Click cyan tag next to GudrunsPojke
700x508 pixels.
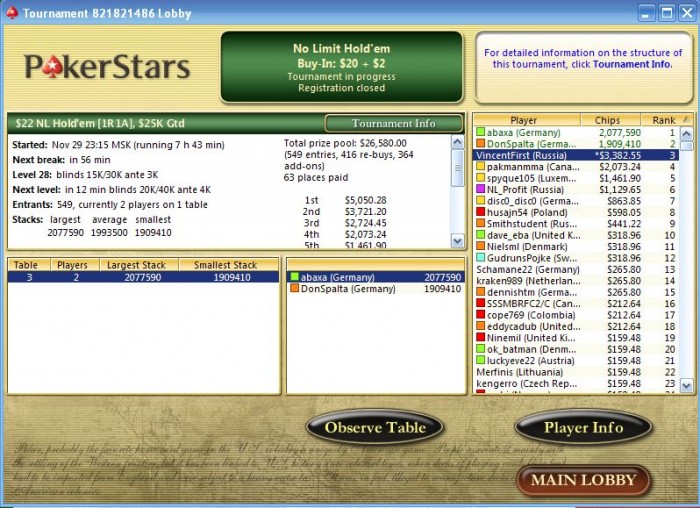481,258
